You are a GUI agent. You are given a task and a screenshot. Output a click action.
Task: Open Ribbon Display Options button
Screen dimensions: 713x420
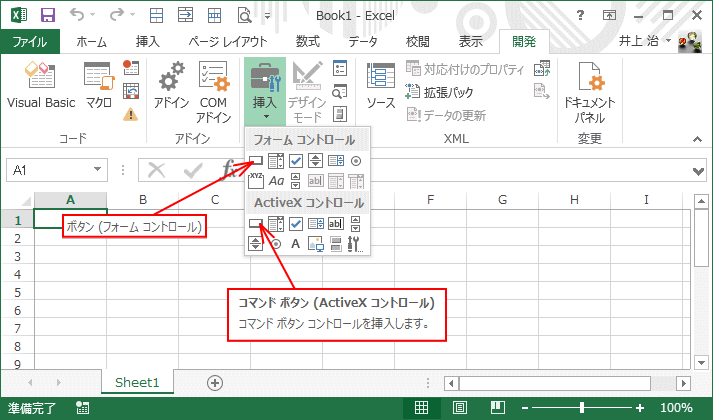point(609,15)
